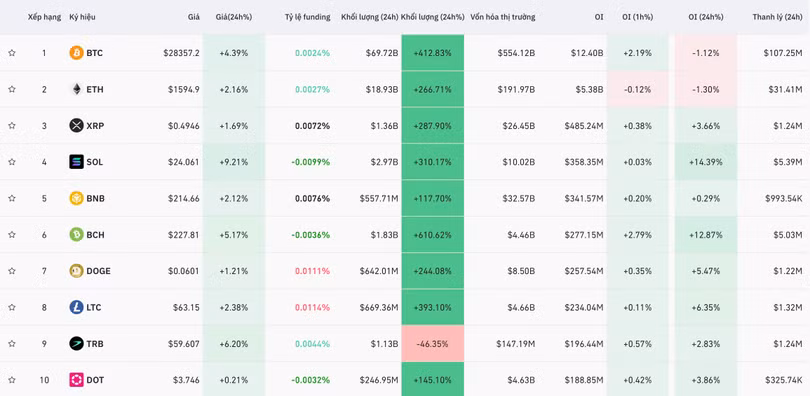The width and height of the screenshot is (810, 396).
Task: Click the LTC Litecoin icon
Action: 76,307
